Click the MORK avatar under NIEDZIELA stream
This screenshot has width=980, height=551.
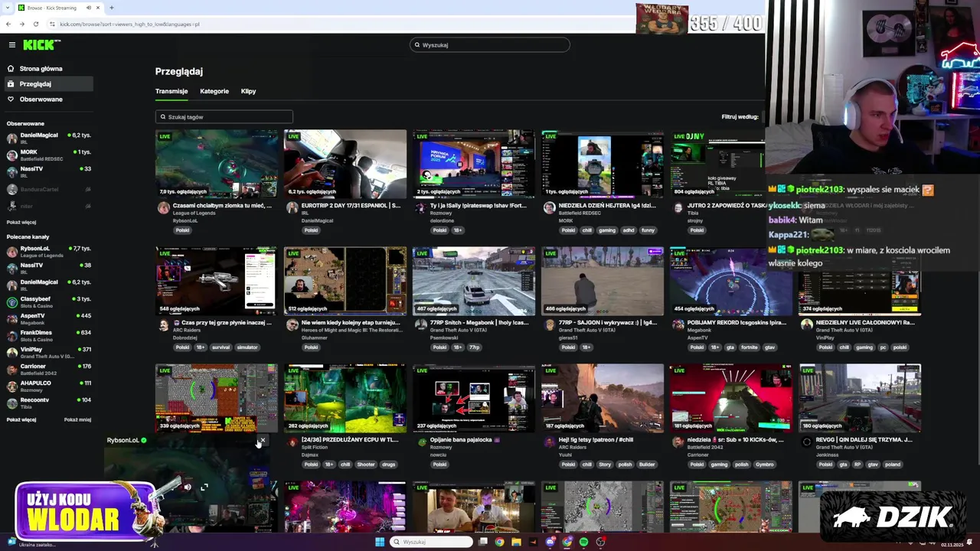(x=549, y=207)
